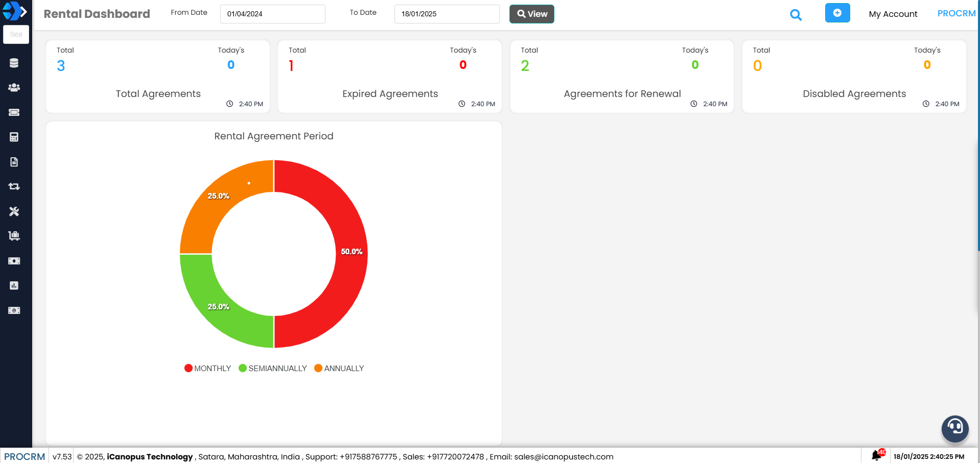Toggle SEMIANNUALLY legend item visibility
This screenshot has width=980, height=463.
click(273, 369)
